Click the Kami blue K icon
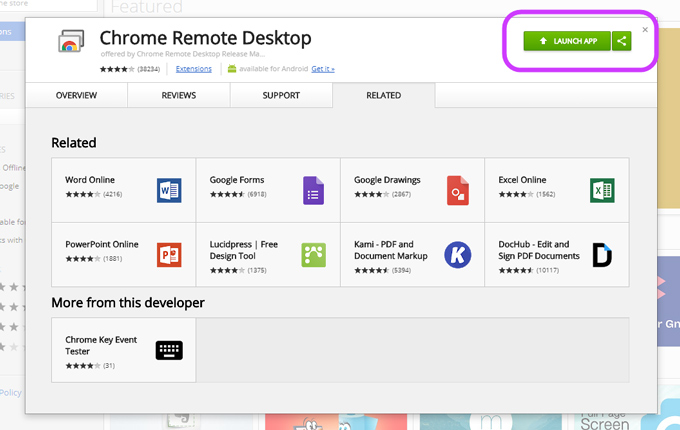 458,255
